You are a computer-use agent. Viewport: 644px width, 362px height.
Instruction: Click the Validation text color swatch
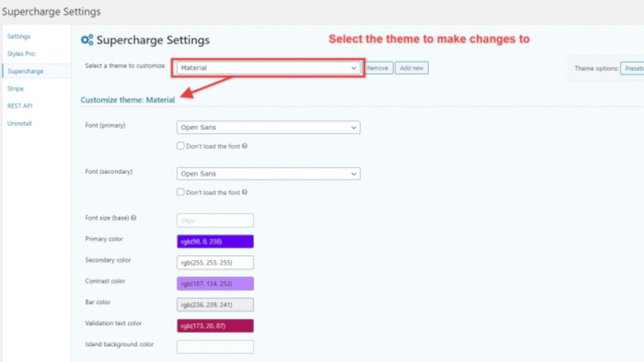(215, 326)
